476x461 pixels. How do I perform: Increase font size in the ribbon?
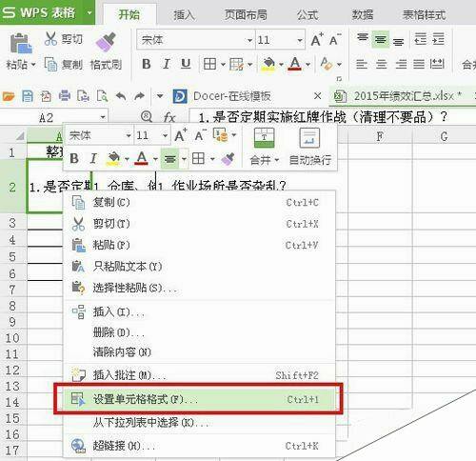coord(317,40)
